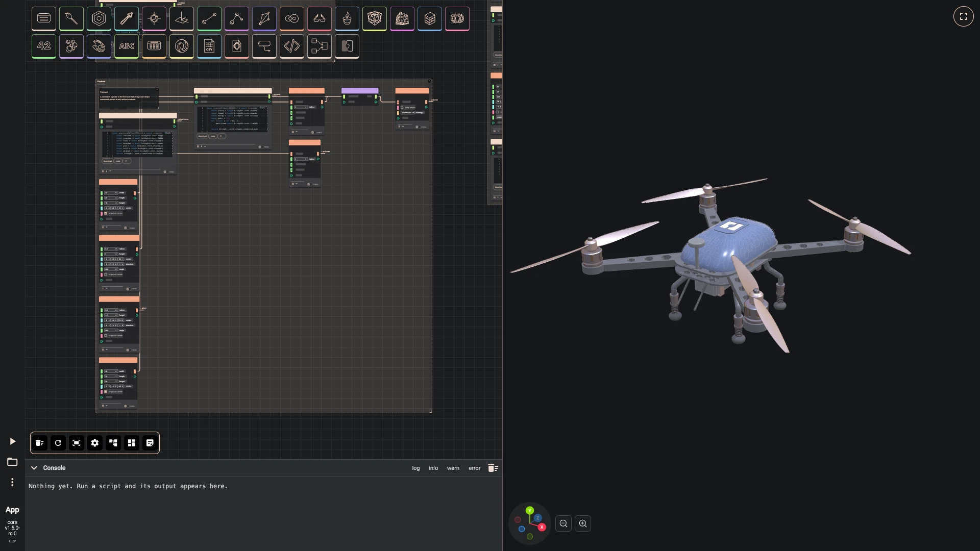
Task: Clear console output with trash icon
Action: point(493,468)
